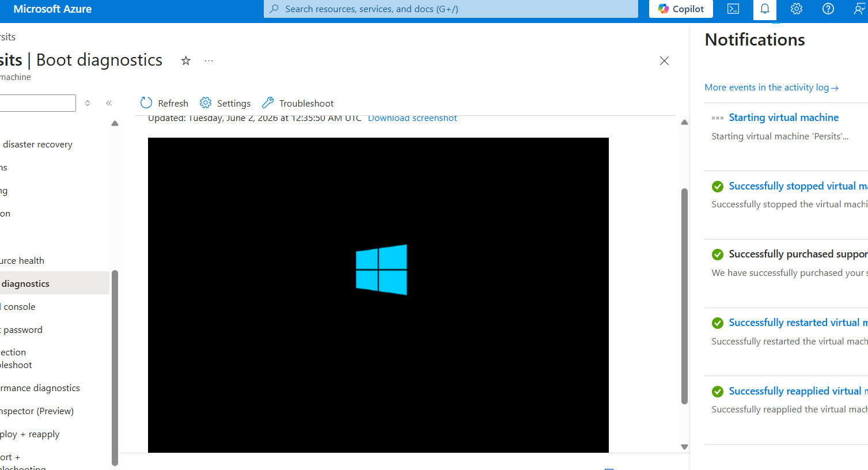Screen dimensions: 868x470
Task: Click the Troubleshoot wrench icon
Action: [x=268, y=103]
